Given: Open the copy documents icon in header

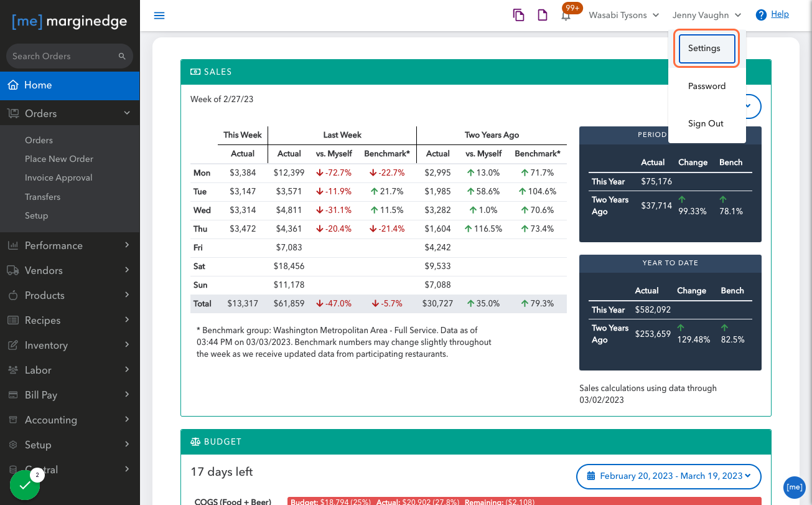Looking at the screenshot, I should click(518, 15).
